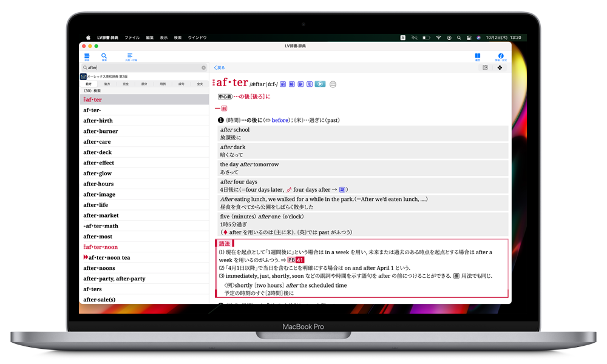
Task: Click the four-arrow navigation icon
Action: click(x=500, y=67)
